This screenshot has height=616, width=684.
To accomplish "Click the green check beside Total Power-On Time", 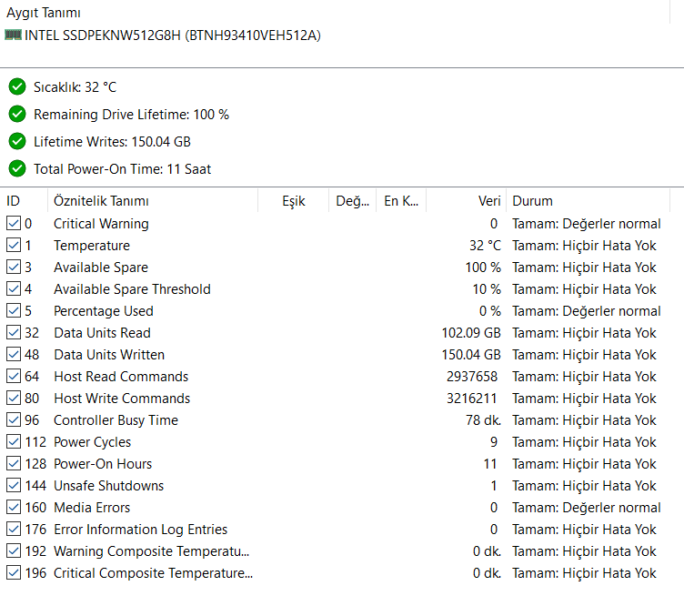I will point(17,169).
